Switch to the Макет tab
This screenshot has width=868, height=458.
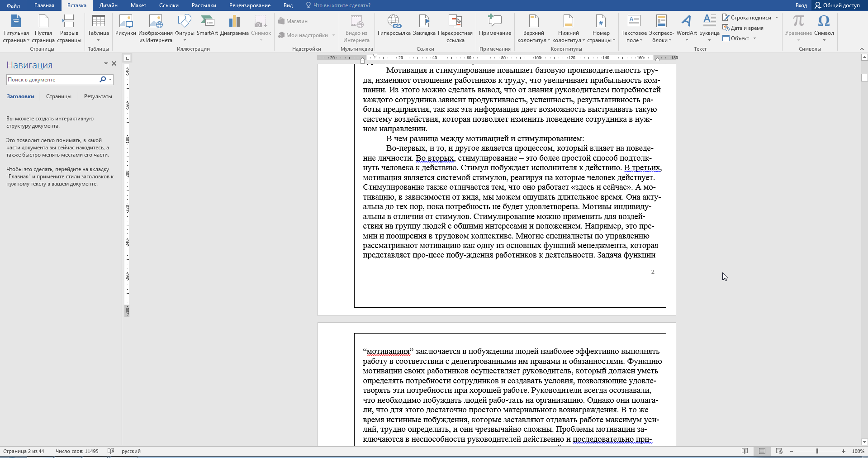coord(138,5)
